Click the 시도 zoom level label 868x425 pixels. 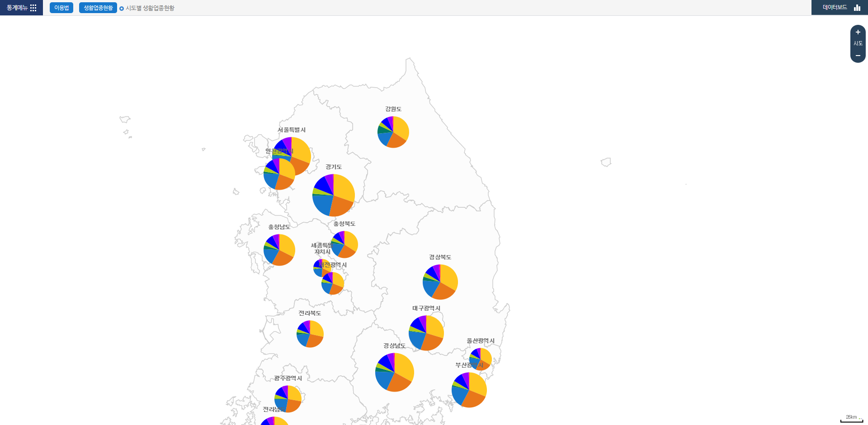pos(858,44)
